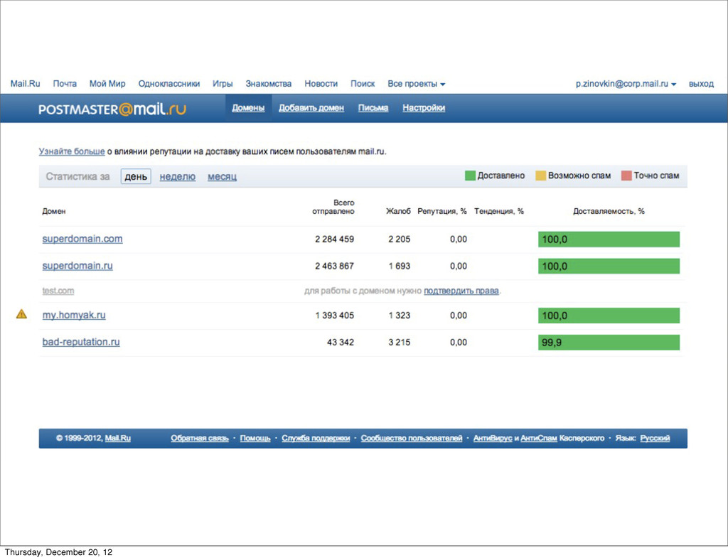Open Одноклассники in top navigation
Viewport: 728px width, 560px height.
(169, 84)
